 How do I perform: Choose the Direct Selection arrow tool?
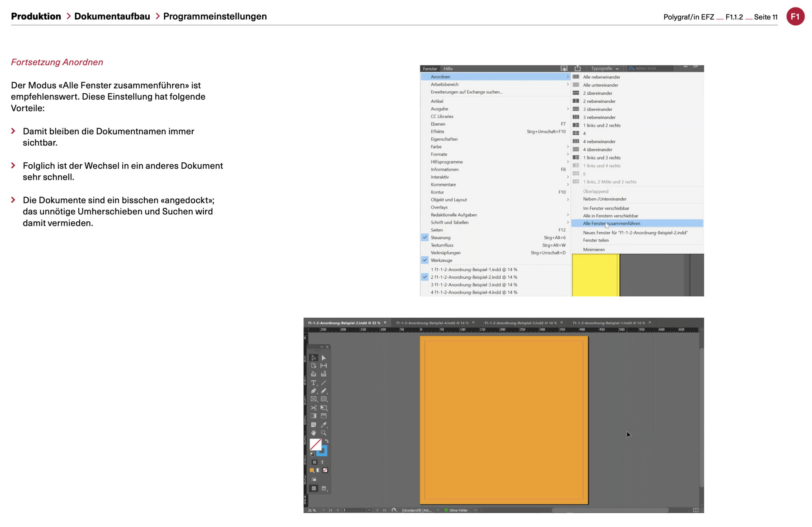323,358
